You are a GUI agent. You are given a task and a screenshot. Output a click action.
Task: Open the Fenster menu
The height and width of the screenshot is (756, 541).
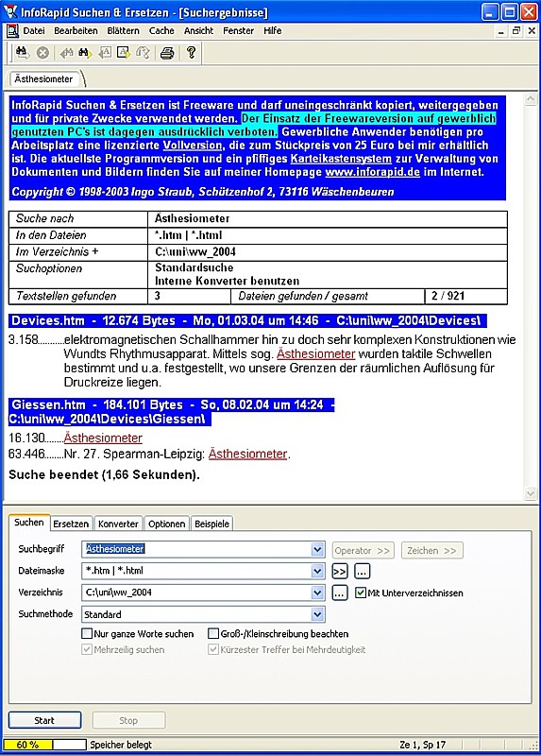pyautogui.click(x=238, y=31)
